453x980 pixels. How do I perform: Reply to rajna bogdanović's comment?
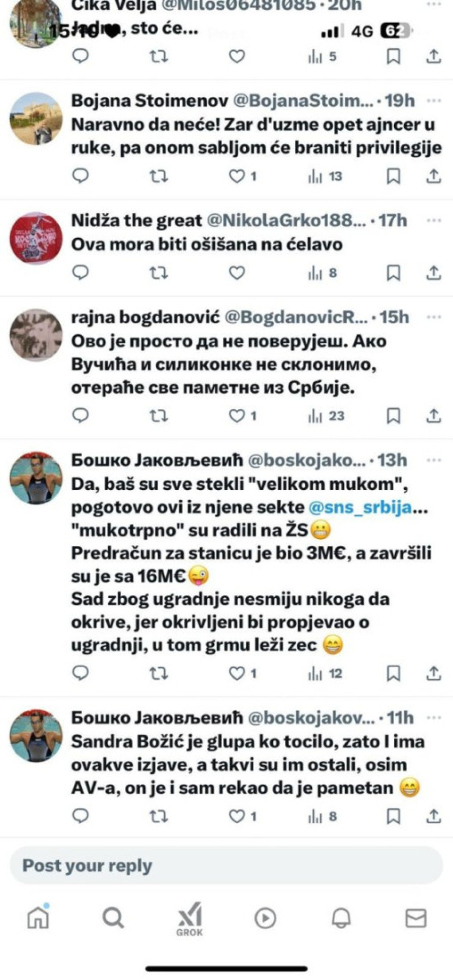click(81, 416)
